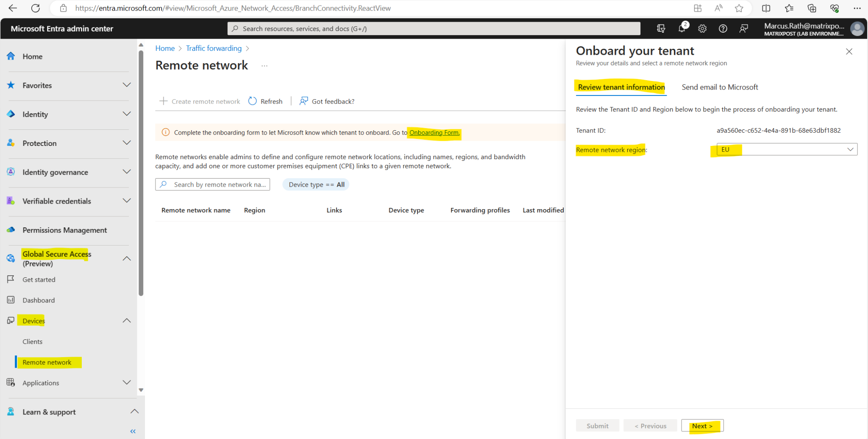Change the Device type == All filter
Screen dimensions: 868x439
[x=316, y=184]
